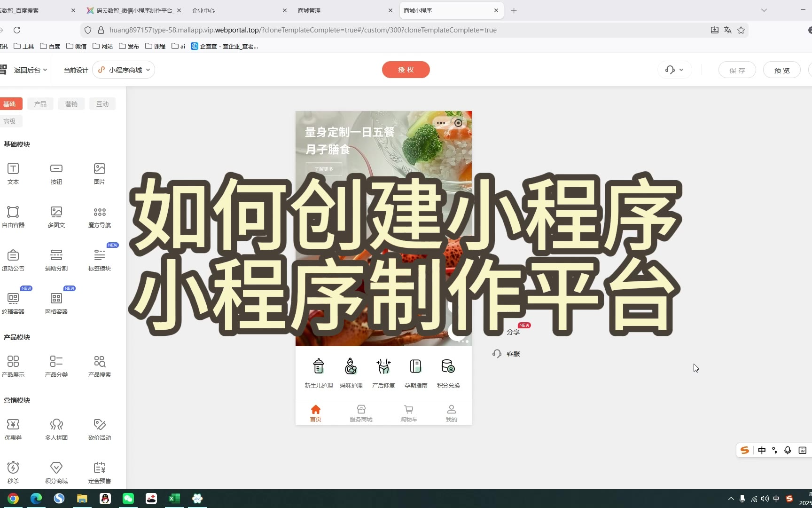Add the 产品分类 product category module
812x508 pixels.
(x=56, y=366)
